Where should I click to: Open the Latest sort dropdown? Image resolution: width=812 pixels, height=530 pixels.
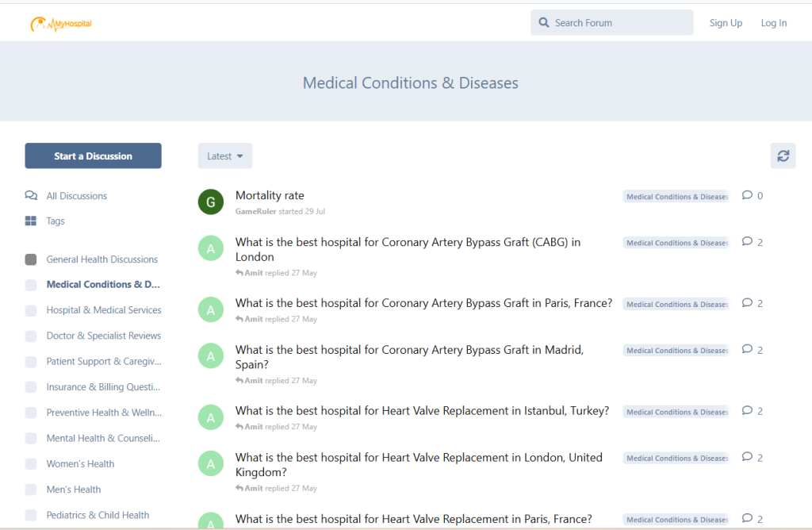[225, 156]
